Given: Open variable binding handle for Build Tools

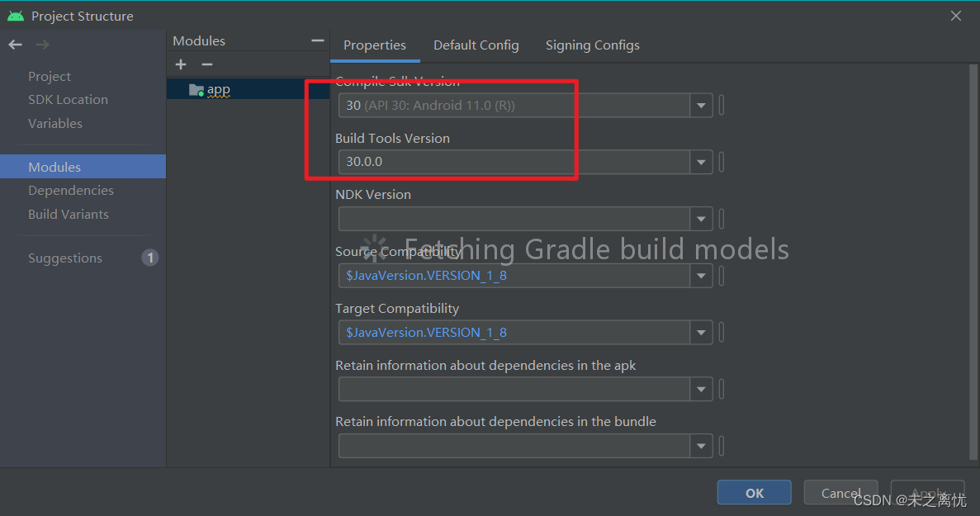Looking at the screenshot, I should 722,162.
